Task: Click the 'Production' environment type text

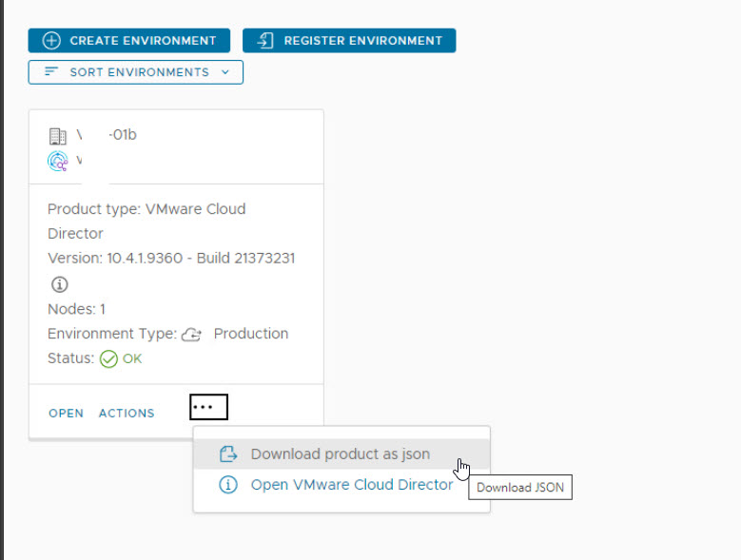Action: [251, 334]
